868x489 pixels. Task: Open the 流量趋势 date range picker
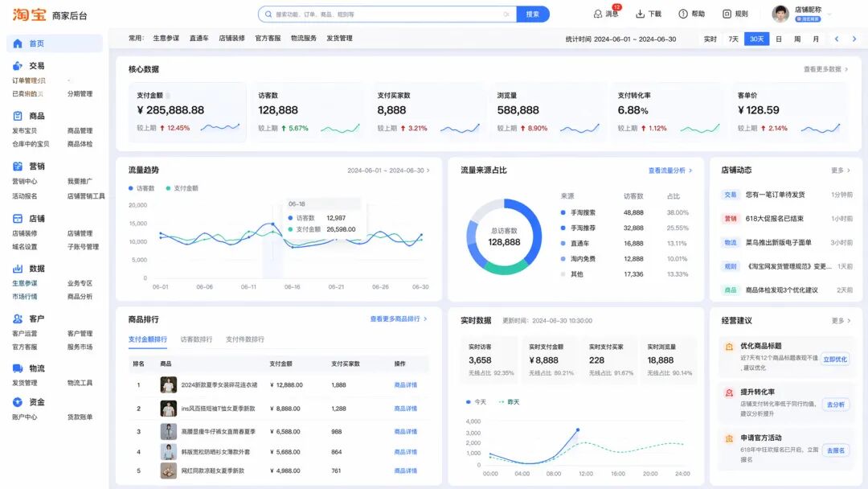click(x=387, y=171)
